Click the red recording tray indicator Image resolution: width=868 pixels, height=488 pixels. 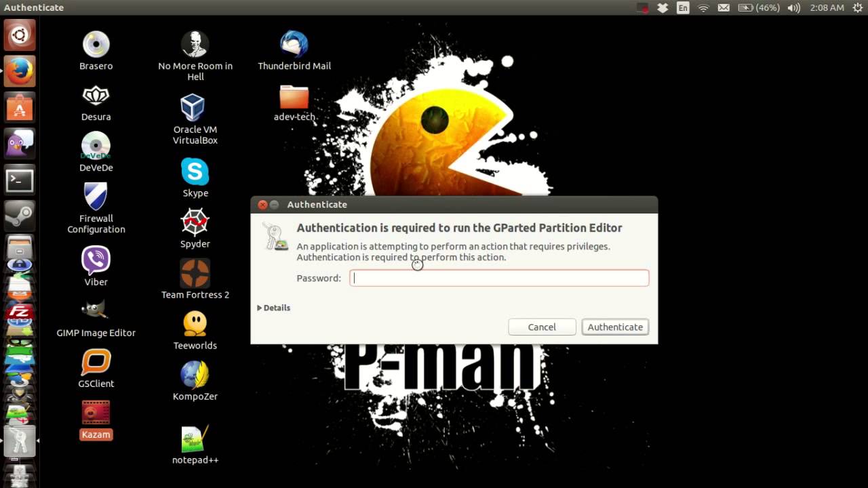click(643, 8)
